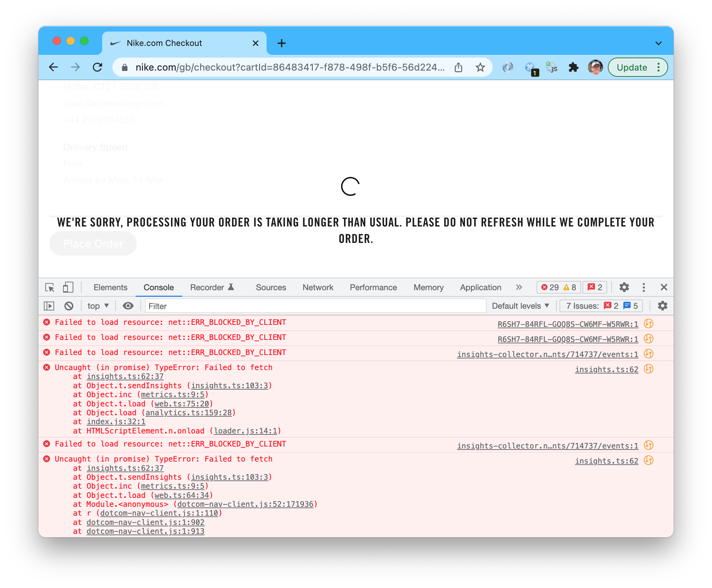Open the web.ts:75:20 stack link
712x588 pixels.
[x=182, y=404]
